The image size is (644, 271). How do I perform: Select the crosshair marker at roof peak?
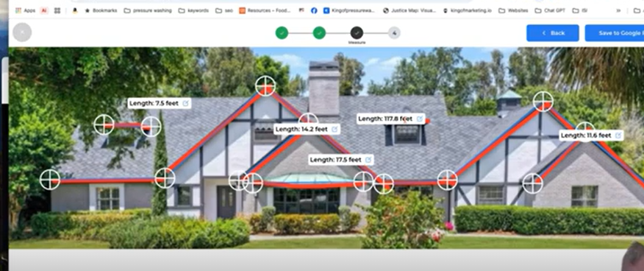[x=265, y=86]
